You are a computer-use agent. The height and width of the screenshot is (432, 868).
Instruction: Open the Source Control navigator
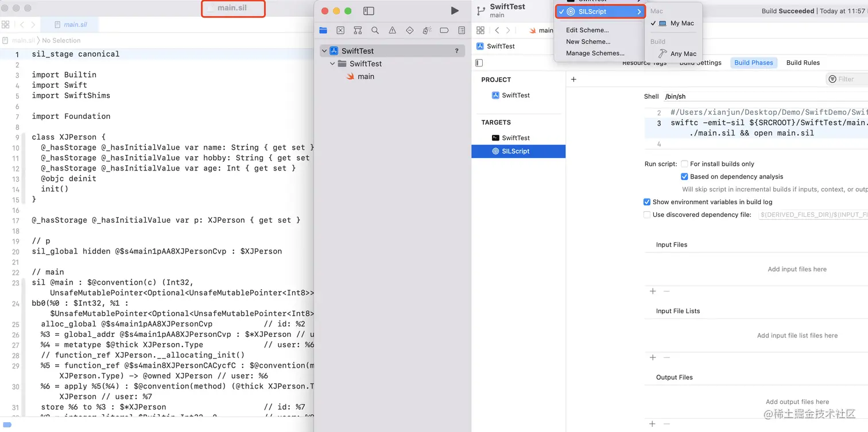tap(340, 30)
